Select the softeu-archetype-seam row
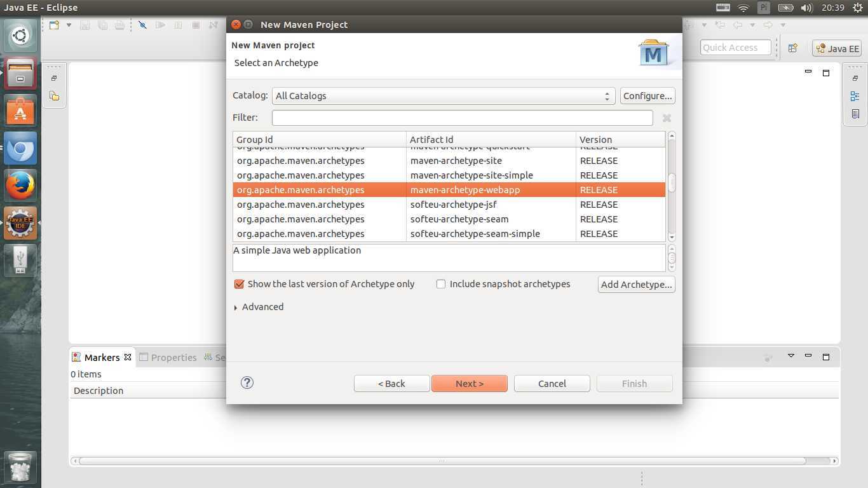Screen dimensions: 868x488 pyautogui.click(x=449, y=219)
